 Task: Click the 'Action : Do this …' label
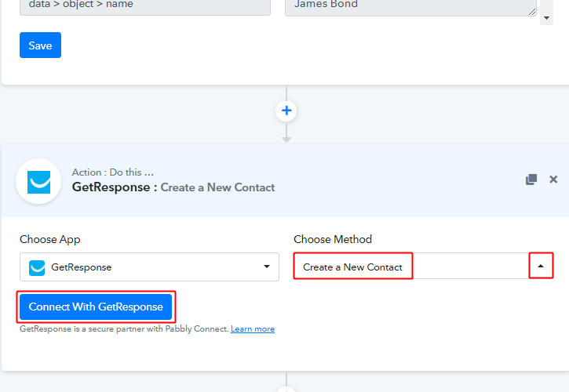pyautogui.click(x=112, y=172)
